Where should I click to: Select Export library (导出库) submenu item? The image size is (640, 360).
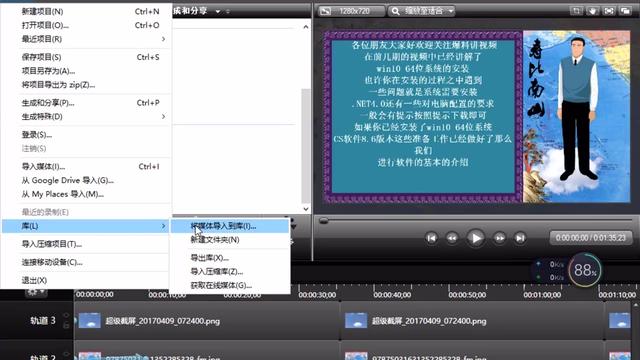(x=230, y=258)
